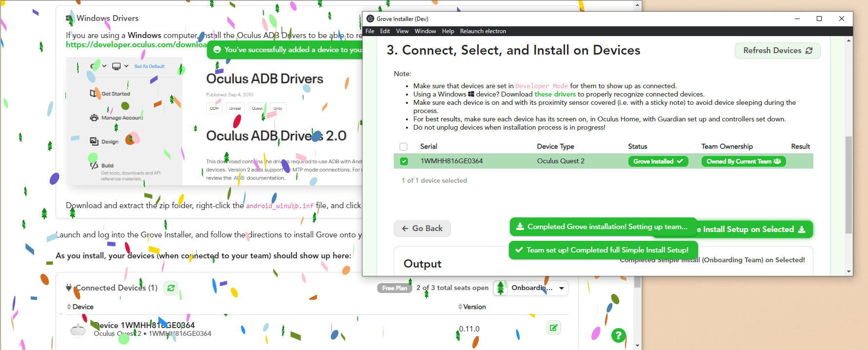Open the File menu
Viewport: 868px width, 350px height.
pyautogui.click(x=370, y=31)
